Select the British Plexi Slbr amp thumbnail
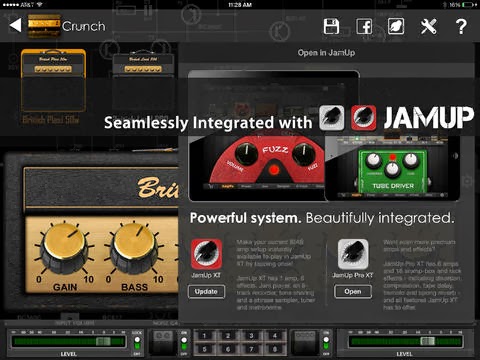The width and height of the screenshot is (480, 360). [x=53, y=81]
